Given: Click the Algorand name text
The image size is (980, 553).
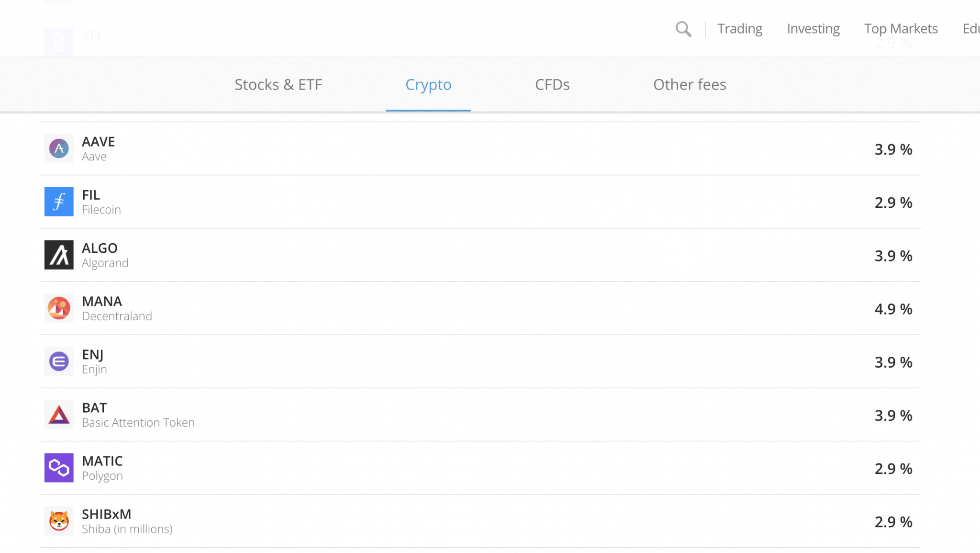Looking at the screenshot, I should (105, 263).
